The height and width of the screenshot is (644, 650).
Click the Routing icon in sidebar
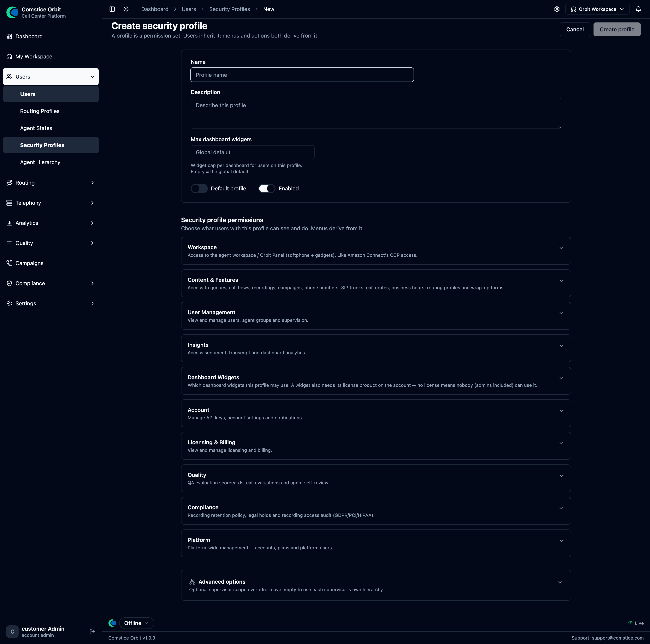pos(9,183)
